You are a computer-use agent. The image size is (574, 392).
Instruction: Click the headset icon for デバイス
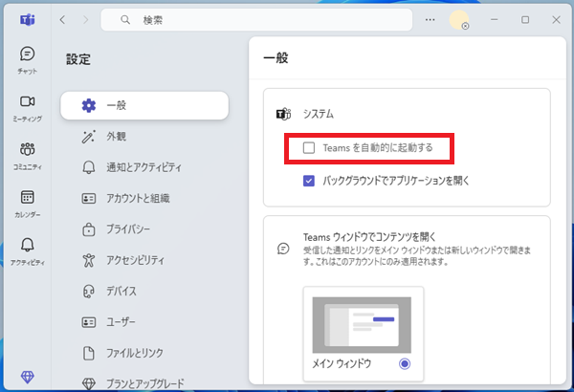point(89,292)
